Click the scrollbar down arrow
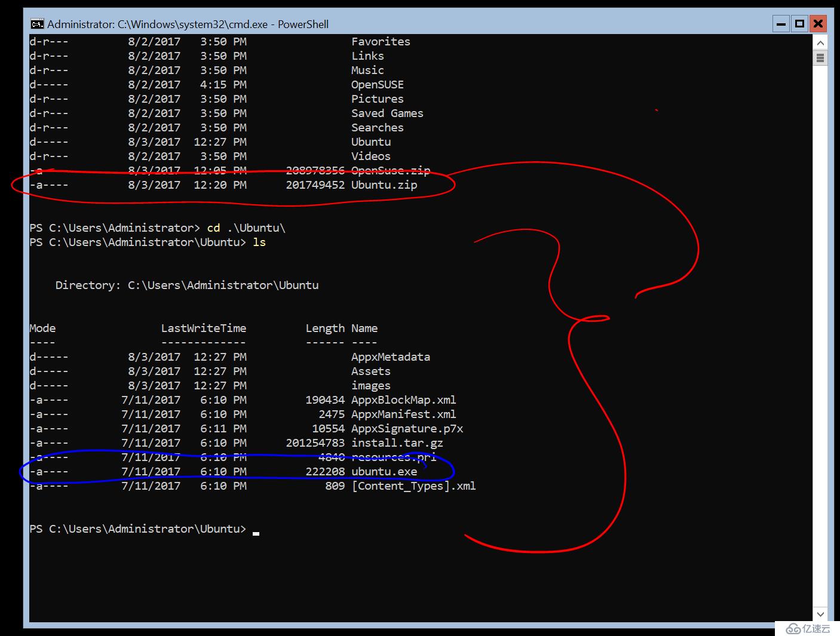The image size is (840, 636). 820,615
